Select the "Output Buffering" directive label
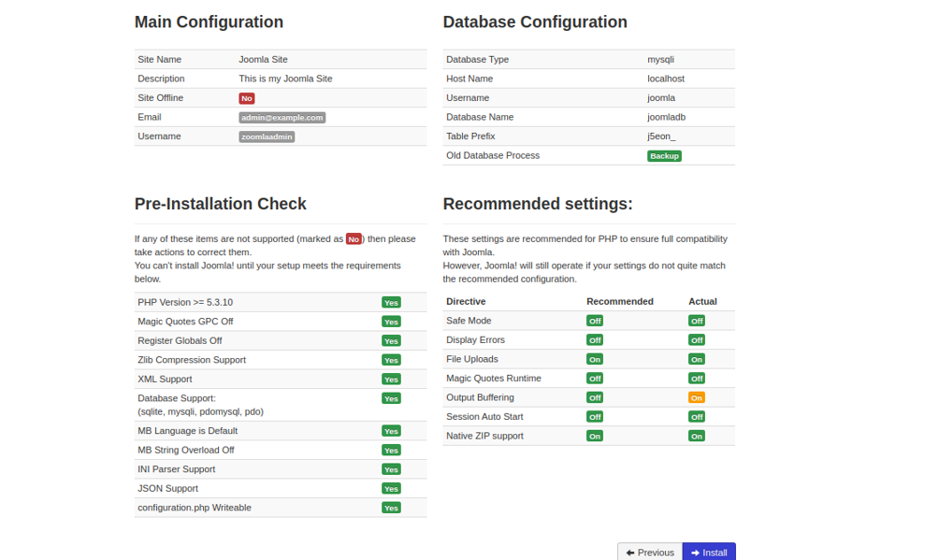 tap(480, 397)
